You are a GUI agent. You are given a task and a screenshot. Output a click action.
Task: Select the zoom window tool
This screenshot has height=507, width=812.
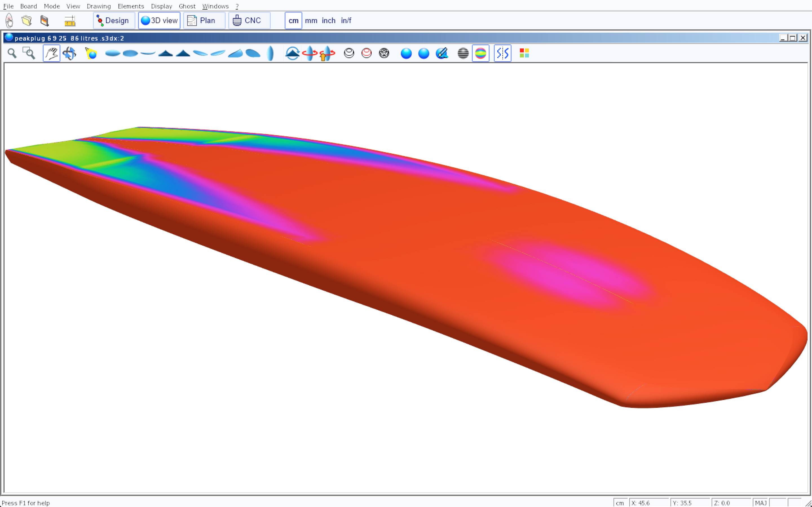coord(29,53)
